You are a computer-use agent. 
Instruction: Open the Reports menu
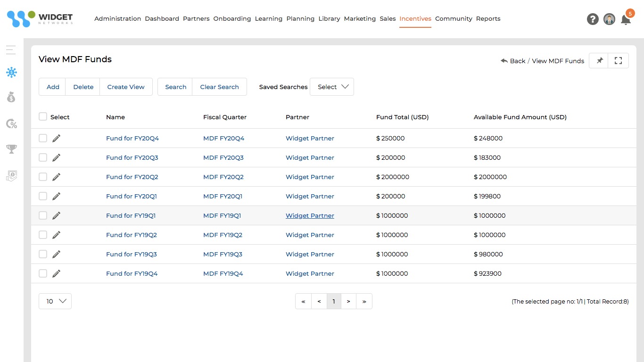[x=488, y=19]
